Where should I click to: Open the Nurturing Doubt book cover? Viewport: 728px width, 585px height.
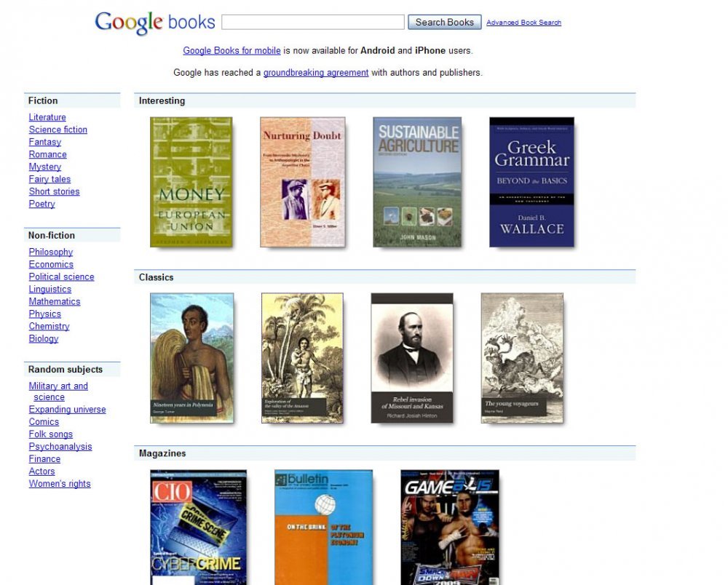(303, 182)
